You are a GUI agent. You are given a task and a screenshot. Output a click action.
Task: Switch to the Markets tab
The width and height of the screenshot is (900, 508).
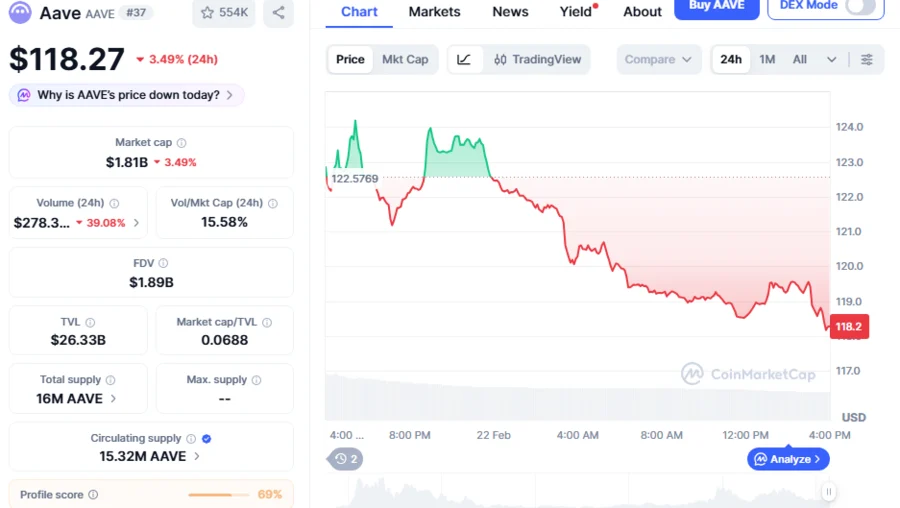pos(434,12)
